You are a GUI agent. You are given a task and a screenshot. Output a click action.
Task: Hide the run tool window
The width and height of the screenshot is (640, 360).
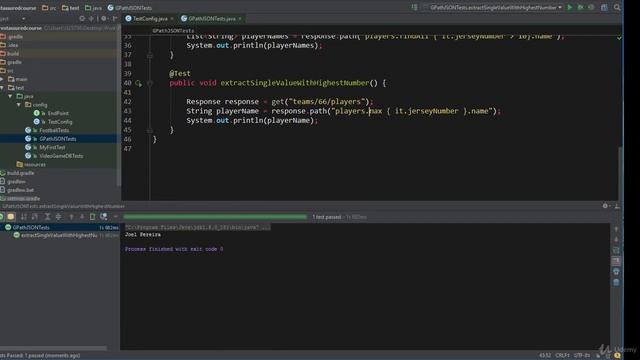(617, 206)
